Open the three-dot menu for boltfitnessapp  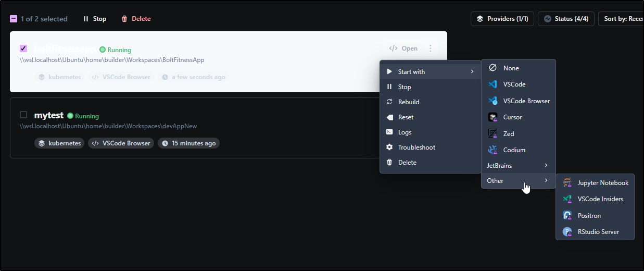pos(430,48)
